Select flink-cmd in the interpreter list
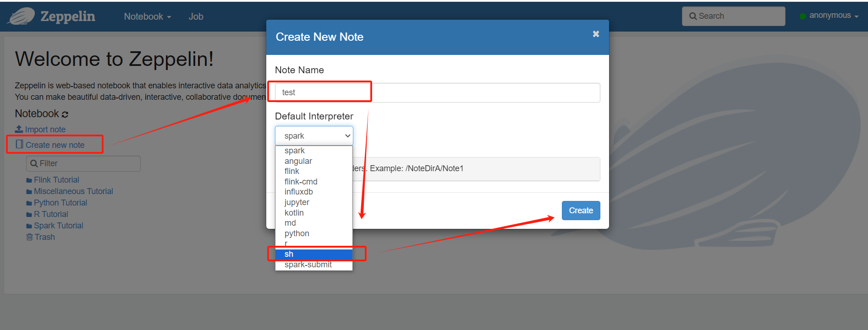This screenshot has height=330, width=868. click(x=314, y=182)
